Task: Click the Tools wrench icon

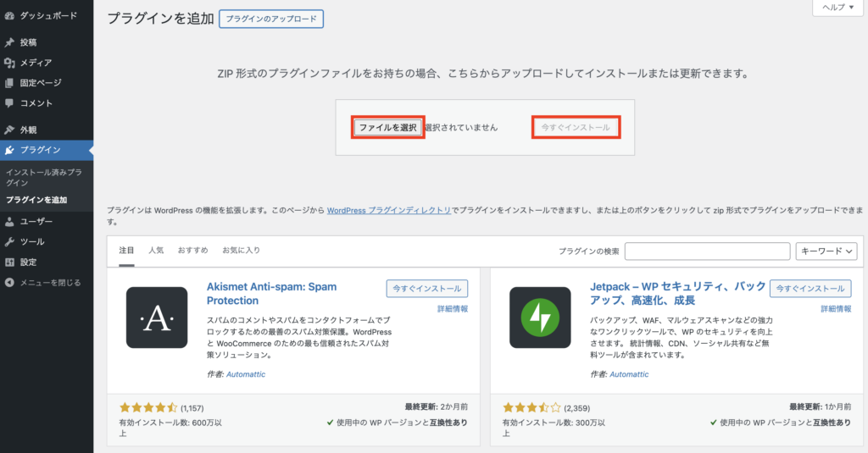Action: (x=9, y=242)
